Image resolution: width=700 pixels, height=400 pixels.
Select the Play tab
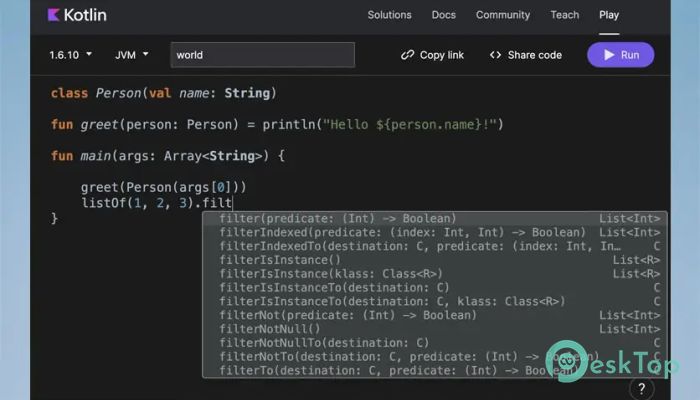coord(609,15)
